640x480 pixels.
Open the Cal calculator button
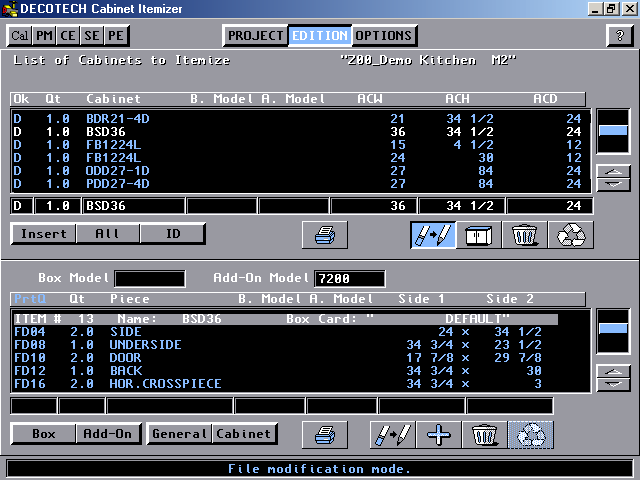coord(19,36)
